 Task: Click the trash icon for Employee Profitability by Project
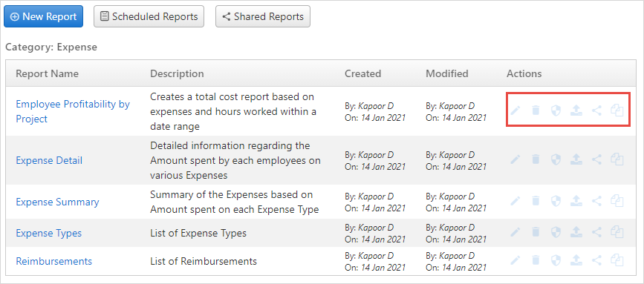(536, 110)
